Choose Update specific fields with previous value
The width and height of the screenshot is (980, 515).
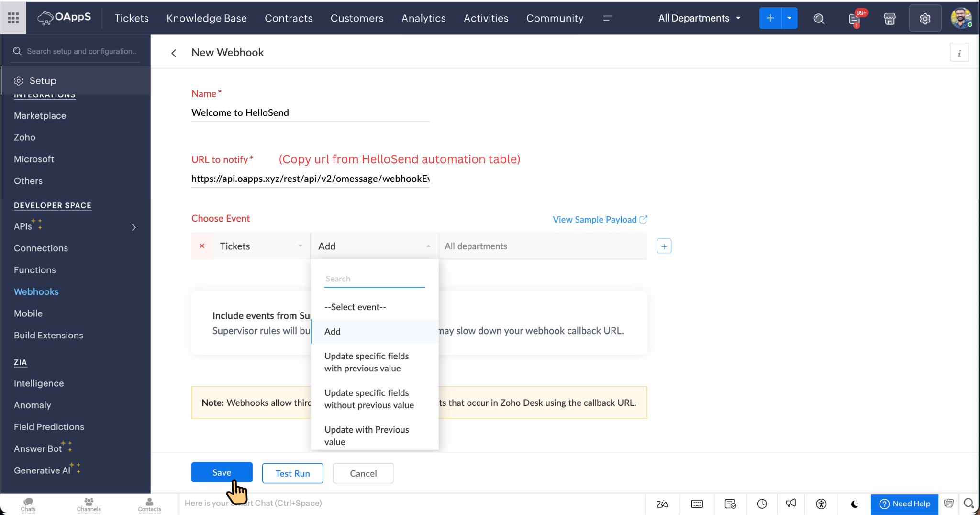tap(375, 362)
